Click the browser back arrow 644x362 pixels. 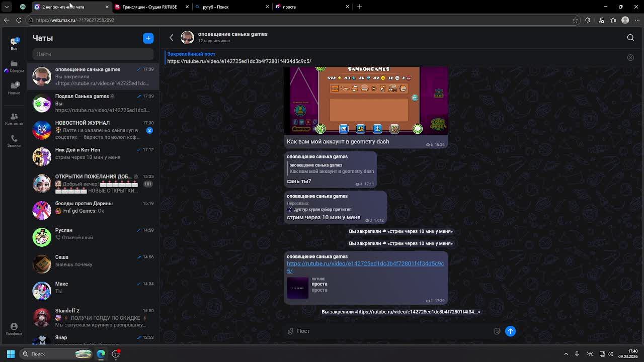click(7, 20)
